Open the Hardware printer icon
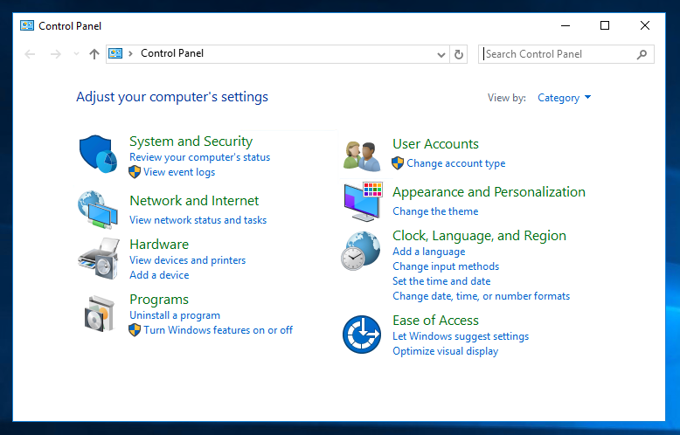 [x=98, y=258]
